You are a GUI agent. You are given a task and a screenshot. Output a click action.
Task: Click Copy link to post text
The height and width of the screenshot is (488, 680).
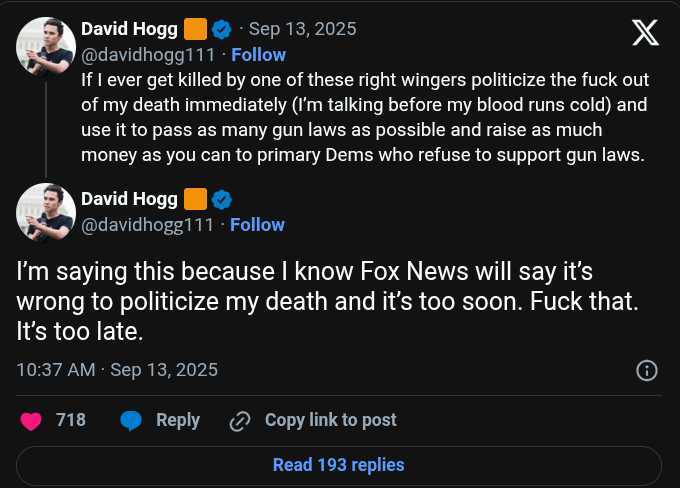(330, 421)
